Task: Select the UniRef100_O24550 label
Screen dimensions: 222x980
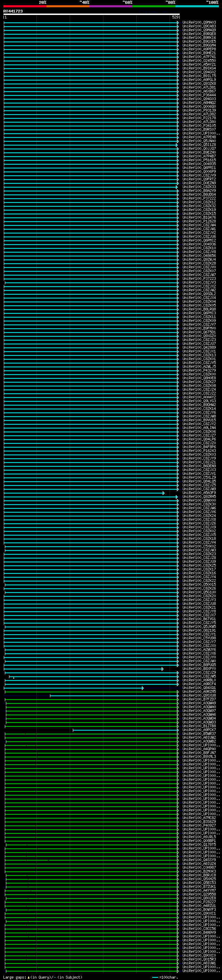Action: click(199, 61)
